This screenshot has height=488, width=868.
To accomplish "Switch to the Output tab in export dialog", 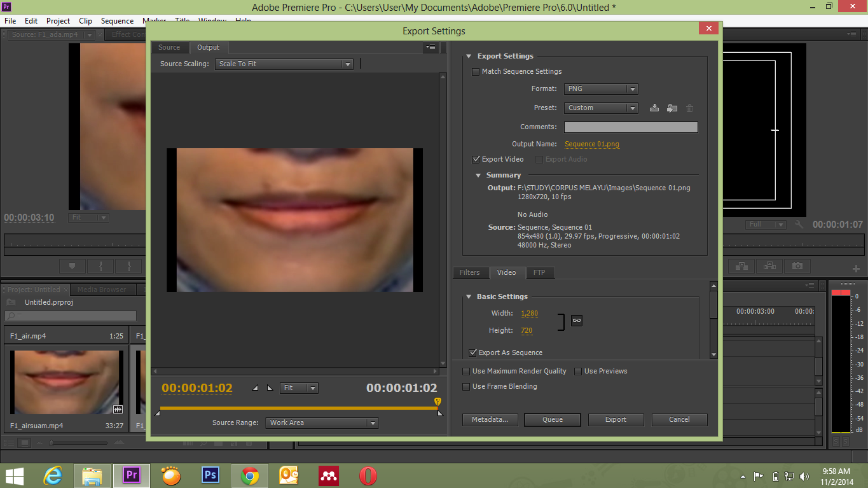I will (208, 48).
